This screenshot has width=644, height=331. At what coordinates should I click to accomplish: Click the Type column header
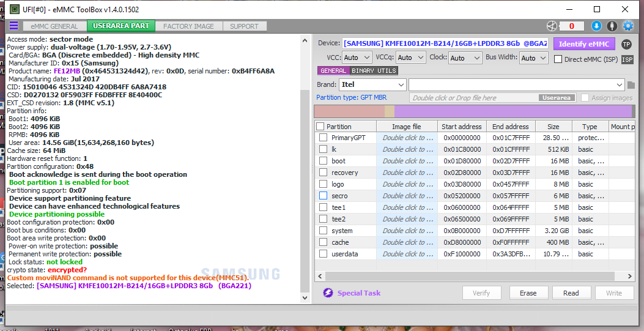coord(590,127)
